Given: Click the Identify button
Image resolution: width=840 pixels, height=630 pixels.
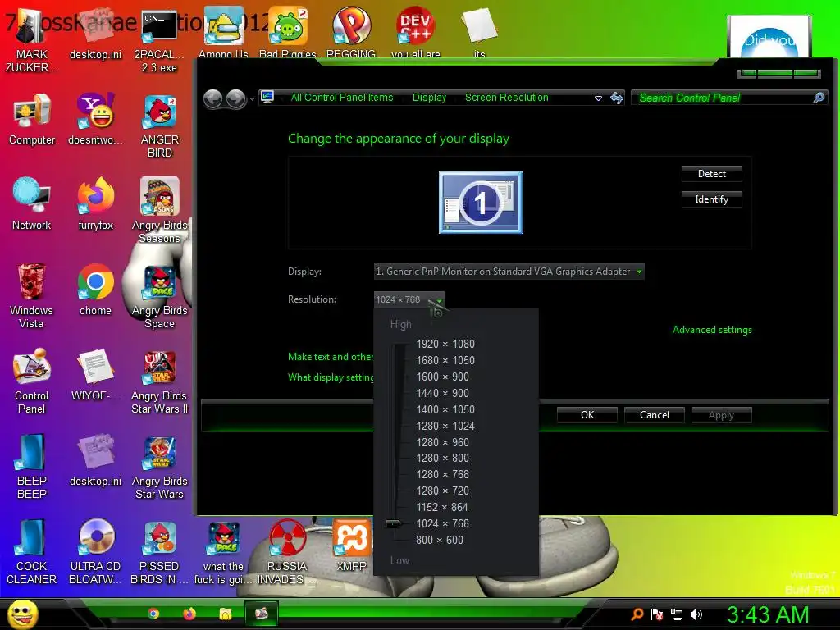Looking at the screenshot, I should [711, 199].
